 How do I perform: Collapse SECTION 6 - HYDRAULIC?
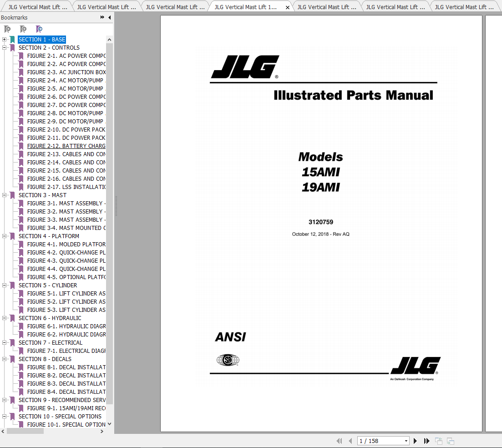4,318
